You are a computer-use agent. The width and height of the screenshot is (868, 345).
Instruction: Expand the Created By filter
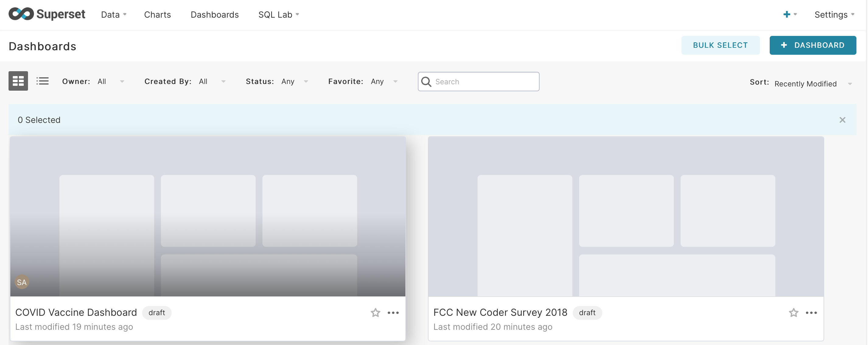pos(212,82)
